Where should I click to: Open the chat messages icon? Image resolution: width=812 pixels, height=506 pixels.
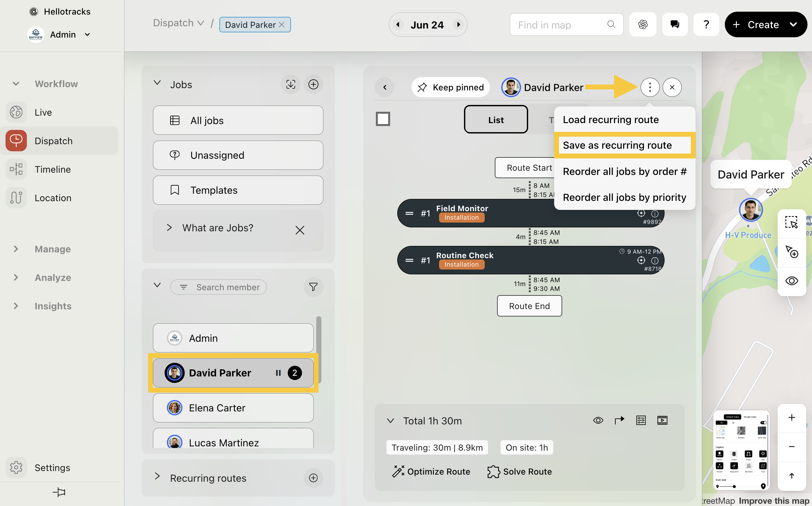click(x=675, y=24)
